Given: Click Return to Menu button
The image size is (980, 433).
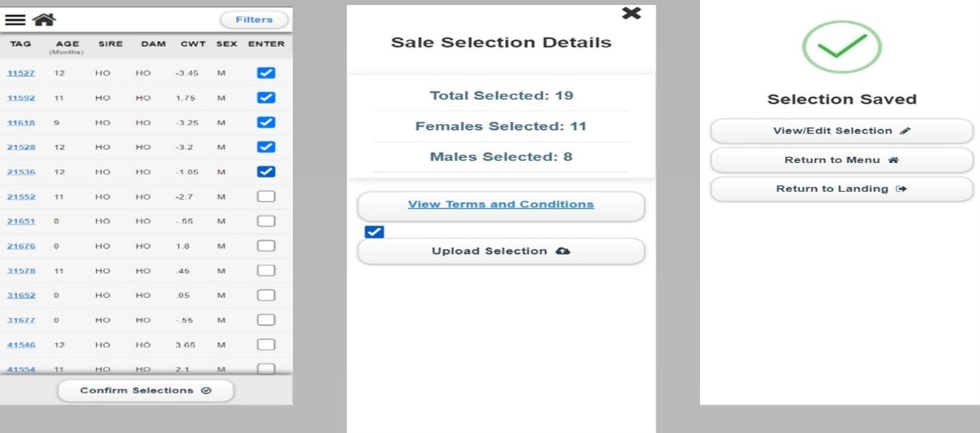Looking at the screenshot, I should click(841, 160).
